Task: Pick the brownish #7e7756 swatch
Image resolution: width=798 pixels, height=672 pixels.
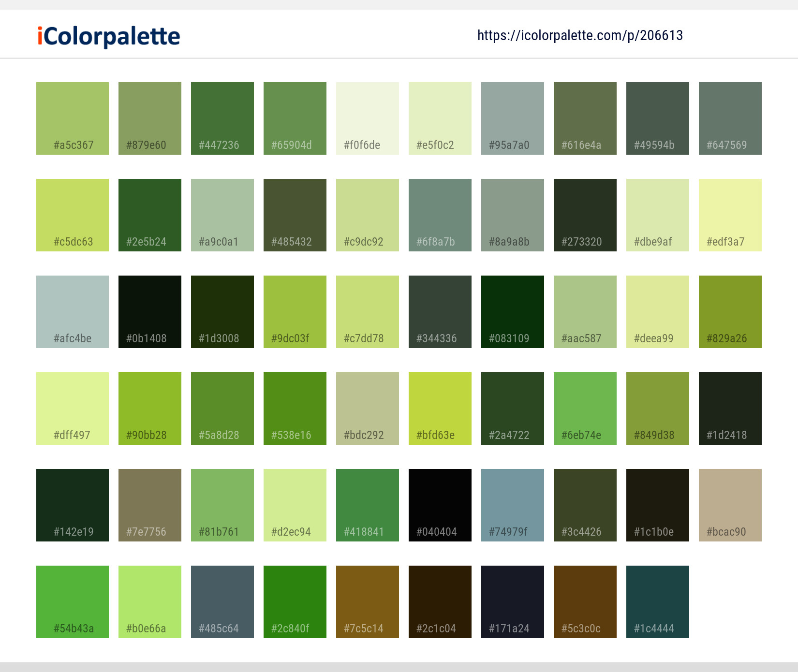Action: tap(150, 505)
